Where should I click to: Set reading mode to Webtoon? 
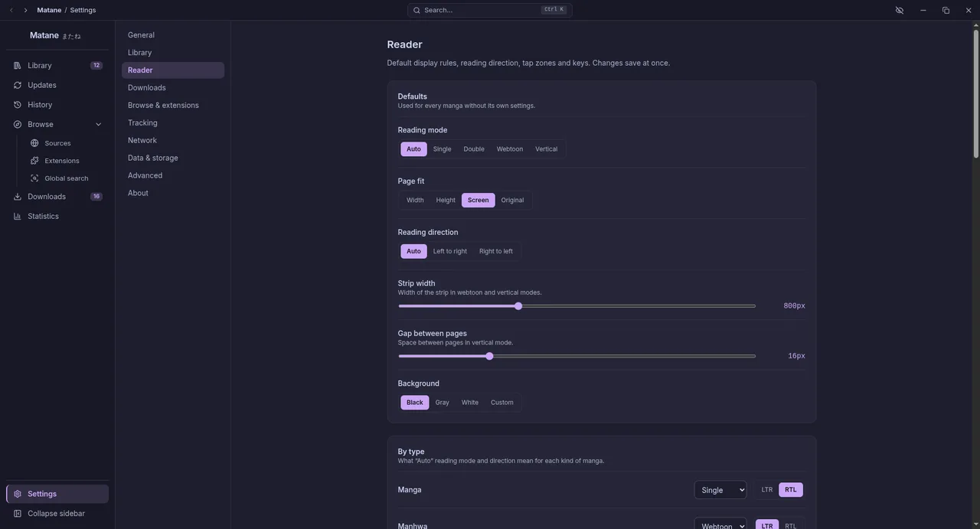click(510, 149)
